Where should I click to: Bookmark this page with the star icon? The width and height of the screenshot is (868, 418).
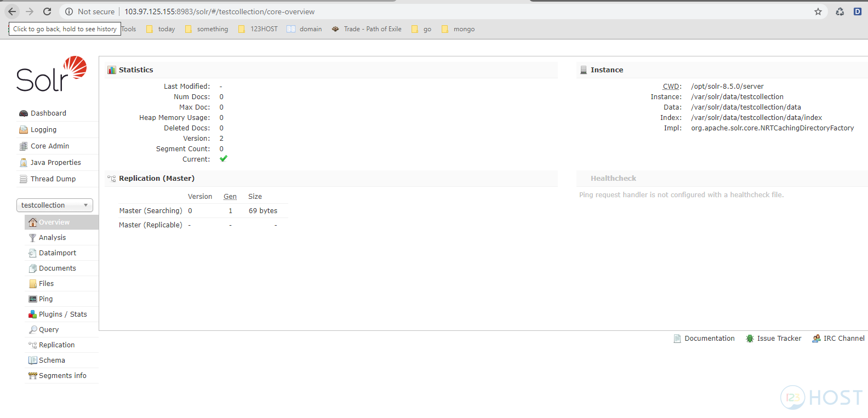[x=818, y=12]
